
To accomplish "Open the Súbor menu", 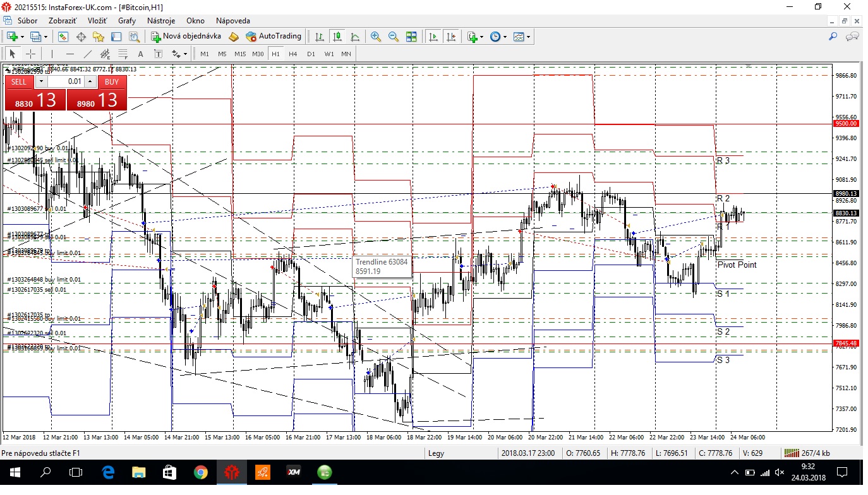I will [27, 21].
